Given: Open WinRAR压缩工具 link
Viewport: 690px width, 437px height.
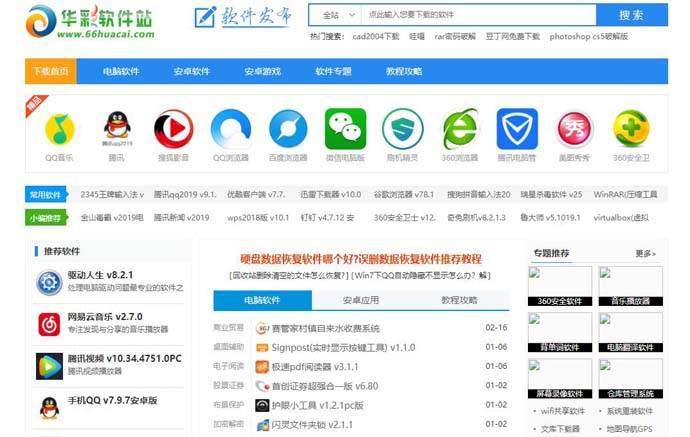Looking at the screenshot, I should tap(625, 195).
